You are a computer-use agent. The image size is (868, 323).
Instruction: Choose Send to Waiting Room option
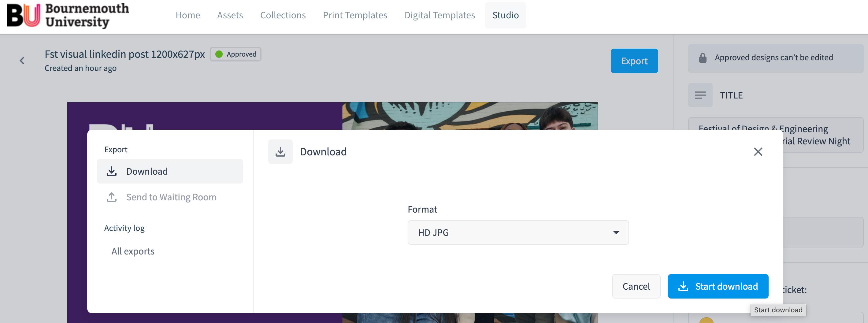(171, 197)
